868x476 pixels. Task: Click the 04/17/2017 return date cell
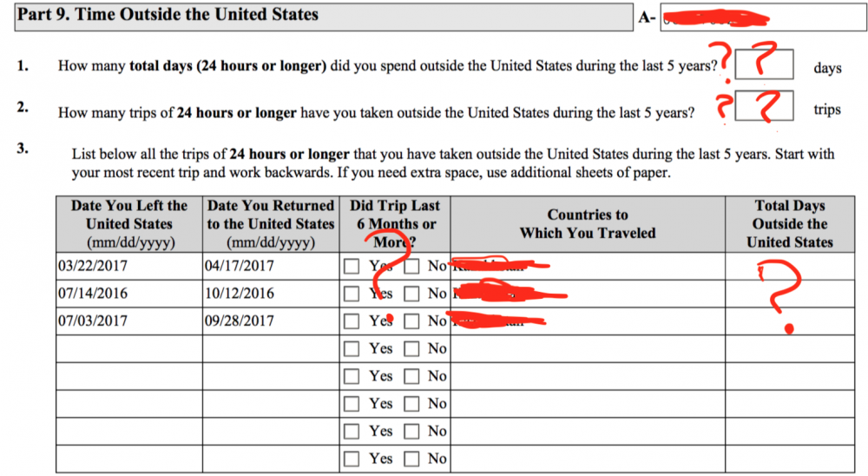271,266
